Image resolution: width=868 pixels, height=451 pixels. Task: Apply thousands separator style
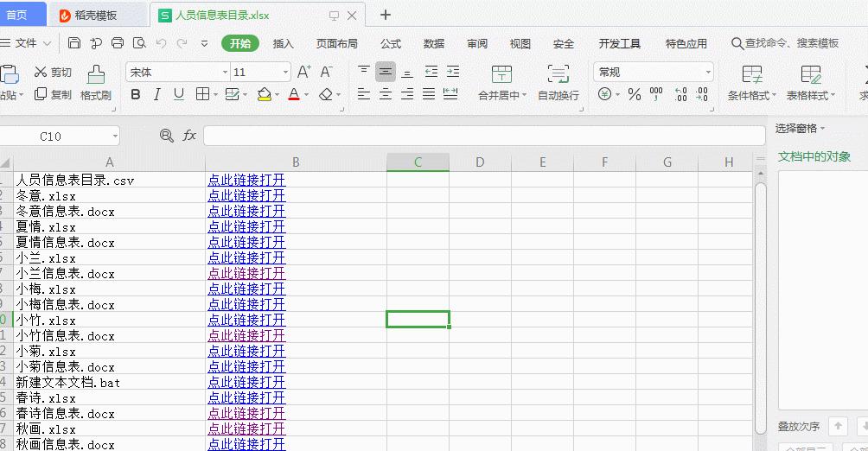656,95
